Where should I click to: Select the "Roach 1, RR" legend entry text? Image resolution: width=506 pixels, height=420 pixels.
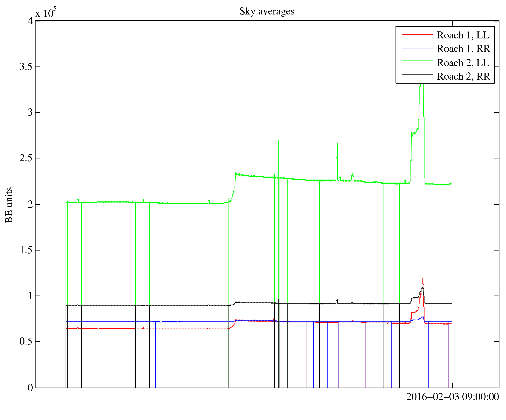click(x=463, y=49)
